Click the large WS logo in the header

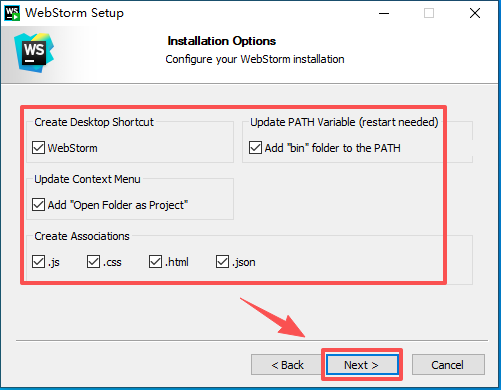[x=34, y=53]
